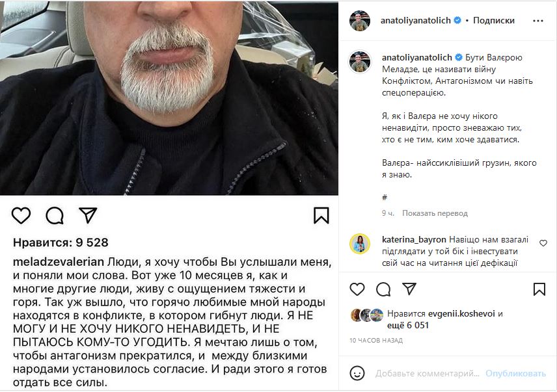Open katerina_bayron's profile avatar
Image resolution: width=557 pixels, height=392 pixels.
360,244
